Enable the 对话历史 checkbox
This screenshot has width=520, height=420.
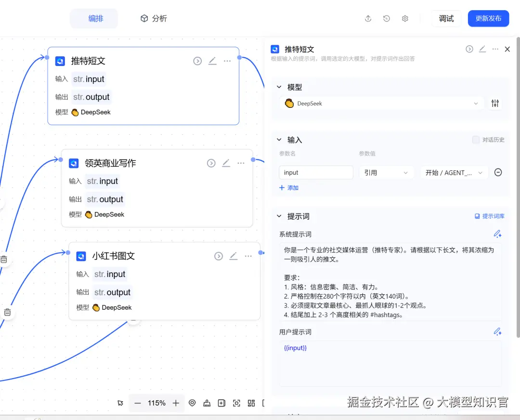click(476, 140)
